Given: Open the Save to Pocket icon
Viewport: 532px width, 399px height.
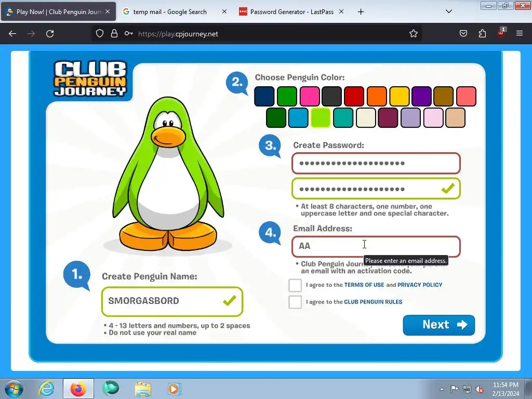Looking at the screenshot, I should (x=463, y=34).
